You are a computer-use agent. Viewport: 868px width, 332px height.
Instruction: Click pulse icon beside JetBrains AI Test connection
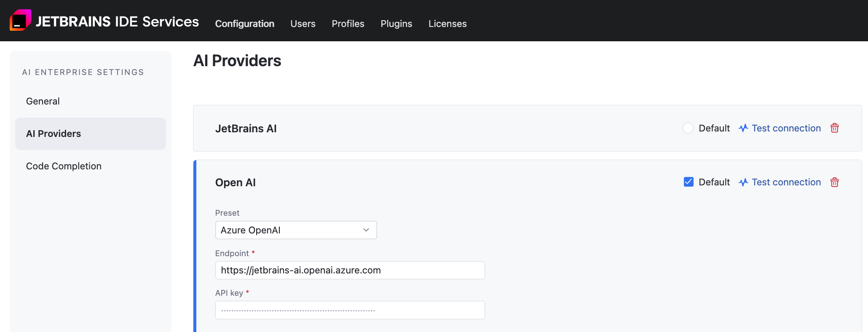[743, 128]
